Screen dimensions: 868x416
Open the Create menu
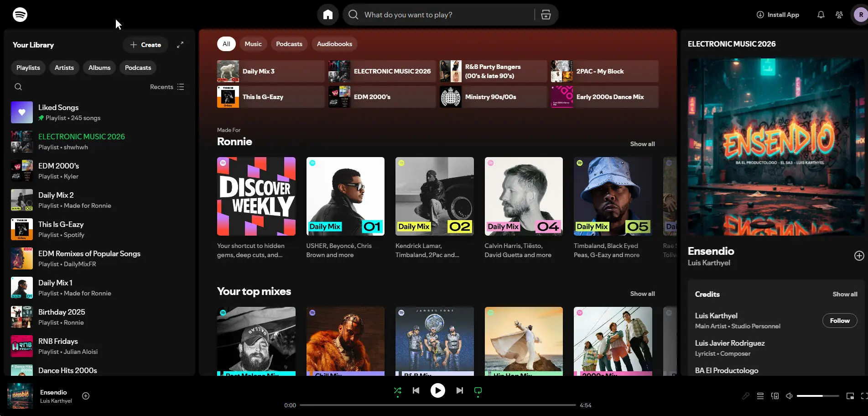[x=146, y=45]
